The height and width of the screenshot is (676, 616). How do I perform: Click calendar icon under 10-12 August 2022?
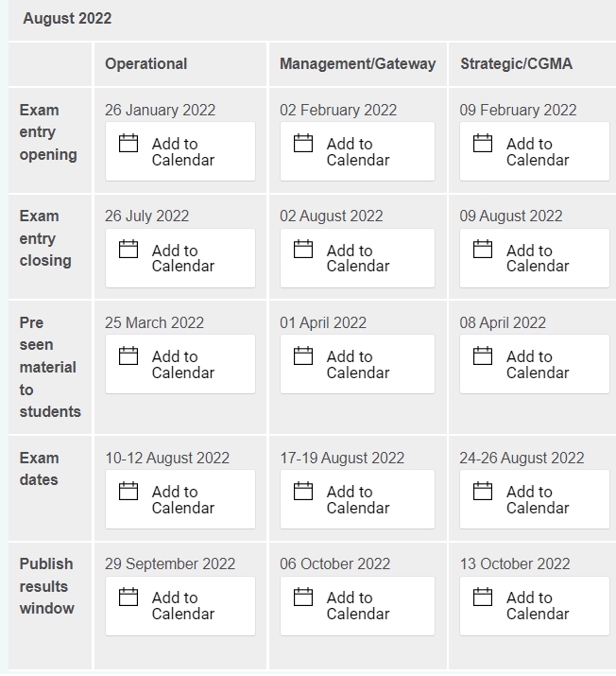tap(128, 492)
